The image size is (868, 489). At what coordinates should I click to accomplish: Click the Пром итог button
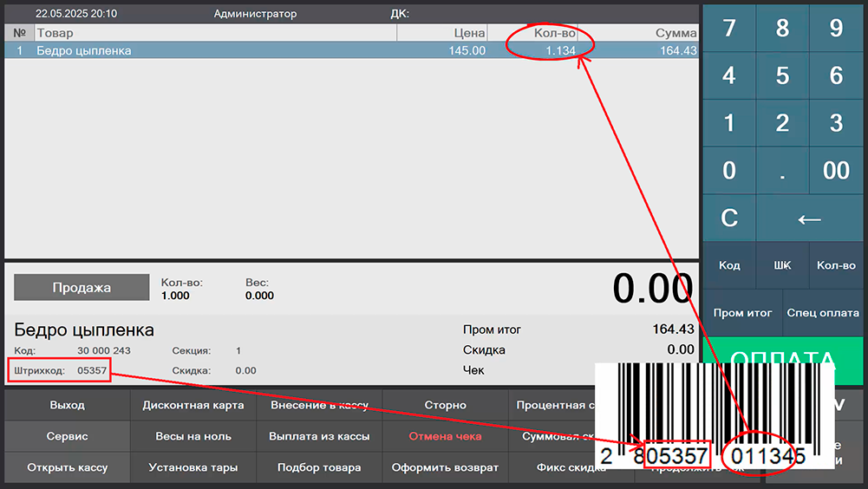click(742, 313)
